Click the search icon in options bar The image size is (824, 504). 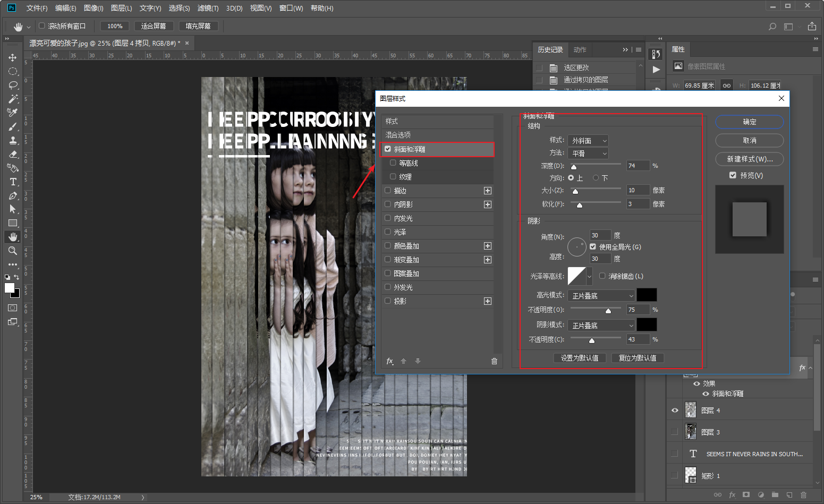click(772, 27)
